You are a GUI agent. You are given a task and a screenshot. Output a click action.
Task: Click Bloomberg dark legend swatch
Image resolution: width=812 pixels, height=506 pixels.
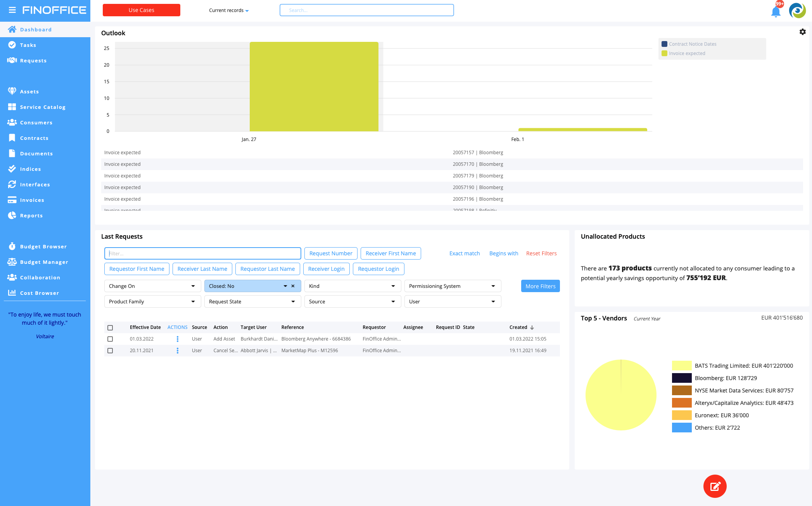coord(682,378)
